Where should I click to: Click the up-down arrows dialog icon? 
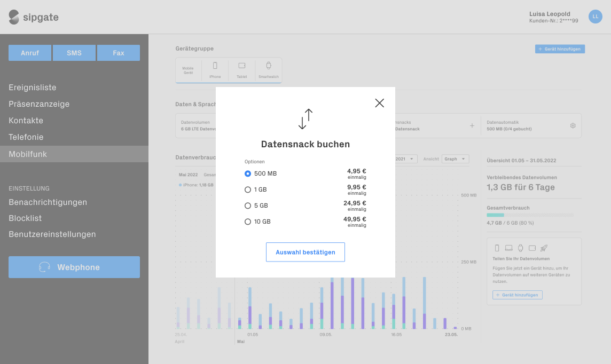[x=305, y=118]
